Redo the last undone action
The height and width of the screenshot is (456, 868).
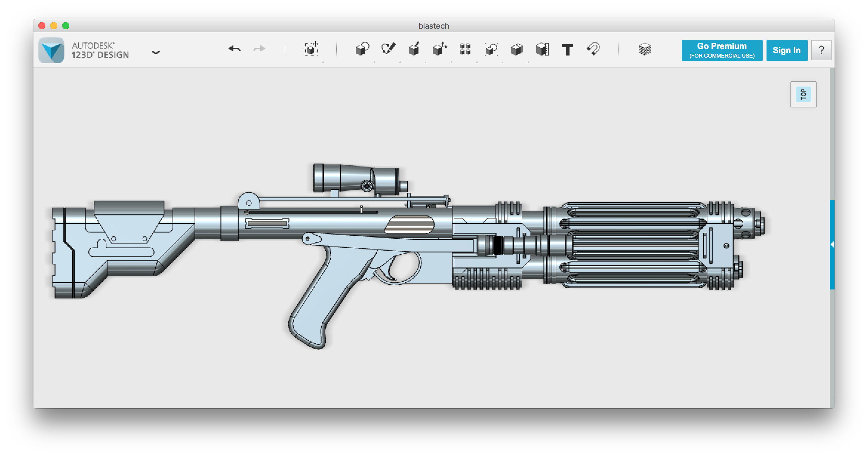pyautogui.click(x=259, y=49)
